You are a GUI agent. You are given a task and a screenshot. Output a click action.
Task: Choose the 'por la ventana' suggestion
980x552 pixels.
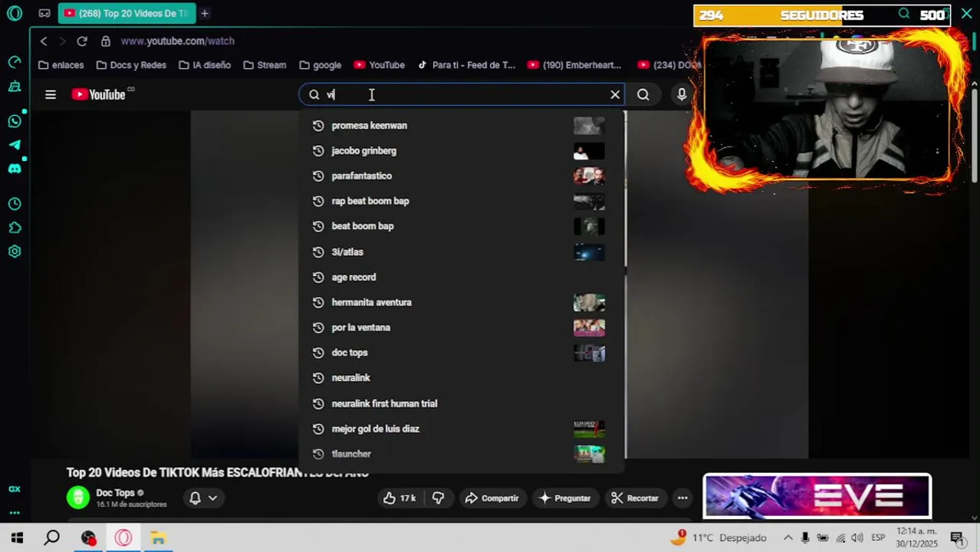[x=462, y=327]
